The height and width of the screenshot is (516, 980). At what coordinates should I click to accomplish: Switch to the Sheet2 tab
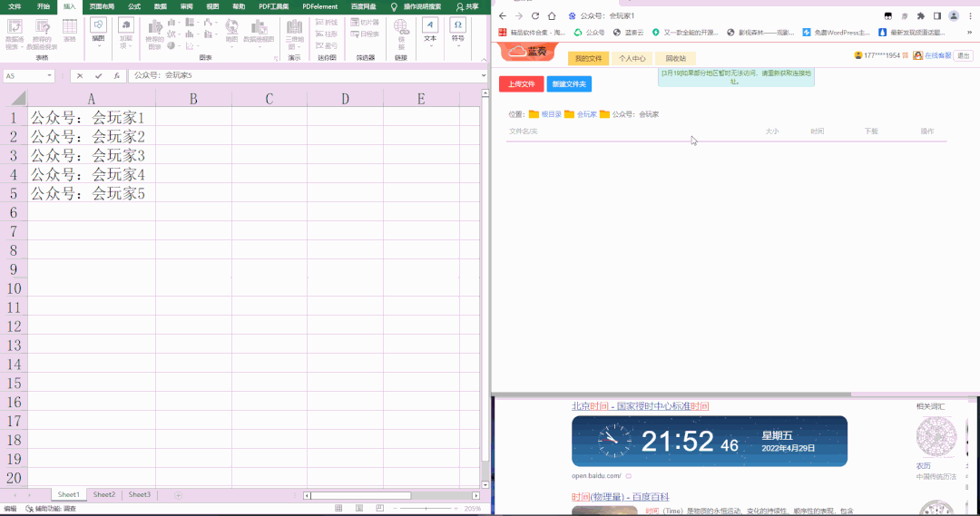tap(103, 495)
